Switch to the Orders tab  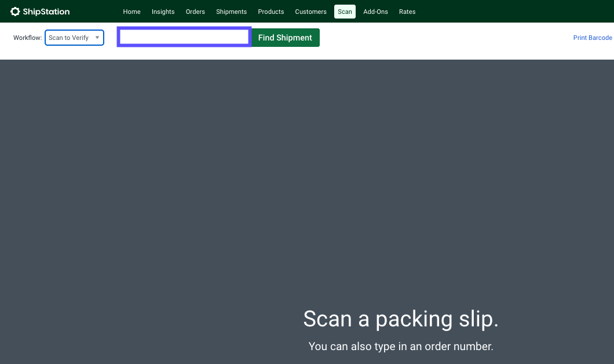(195, 12)
